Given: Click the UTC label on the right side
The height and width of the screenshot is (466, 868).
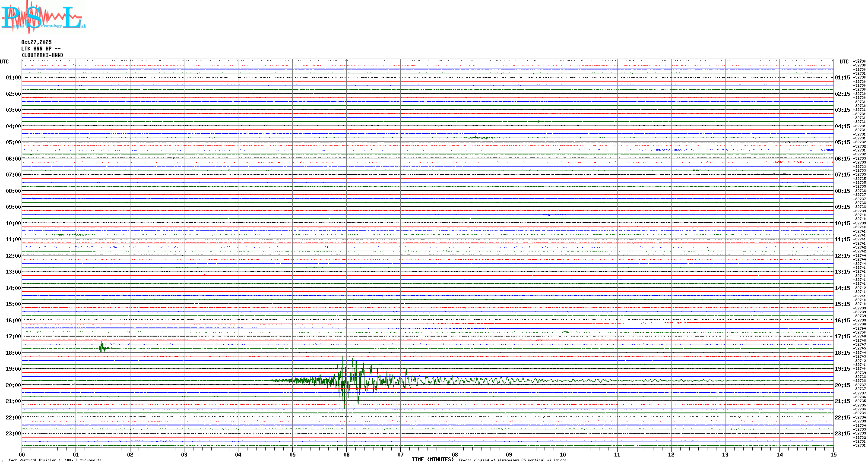Looking at the screenshot, I should (x=844, y=62).
